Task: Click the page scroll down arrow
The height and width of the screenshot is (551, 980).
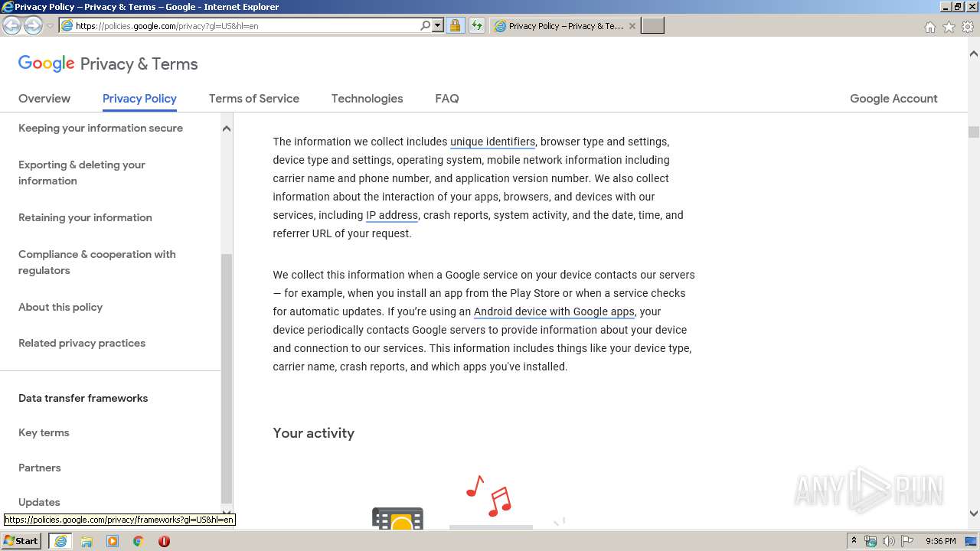Action: [973, 514]
